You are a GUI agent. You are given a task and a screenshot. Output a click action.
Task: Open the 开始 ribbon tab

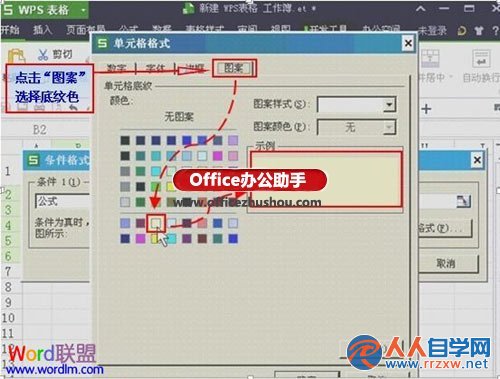(10, 30)
